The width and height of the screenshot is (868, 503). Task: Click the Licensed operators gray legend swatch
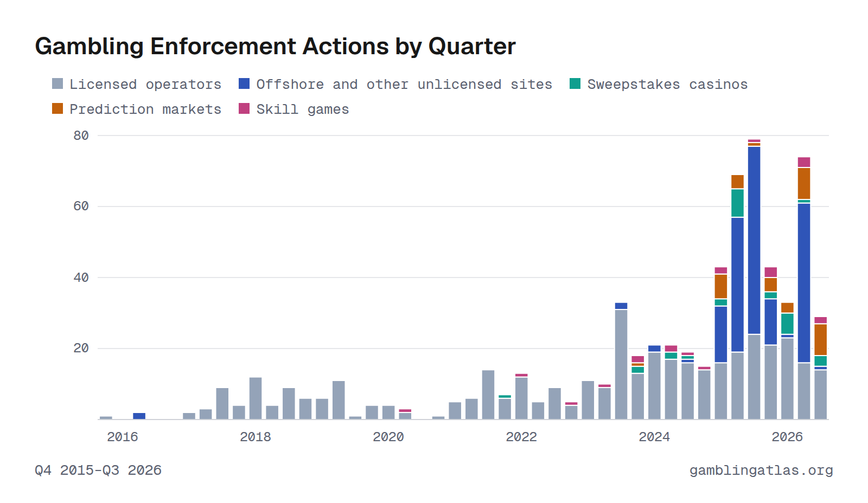point(58,83)
